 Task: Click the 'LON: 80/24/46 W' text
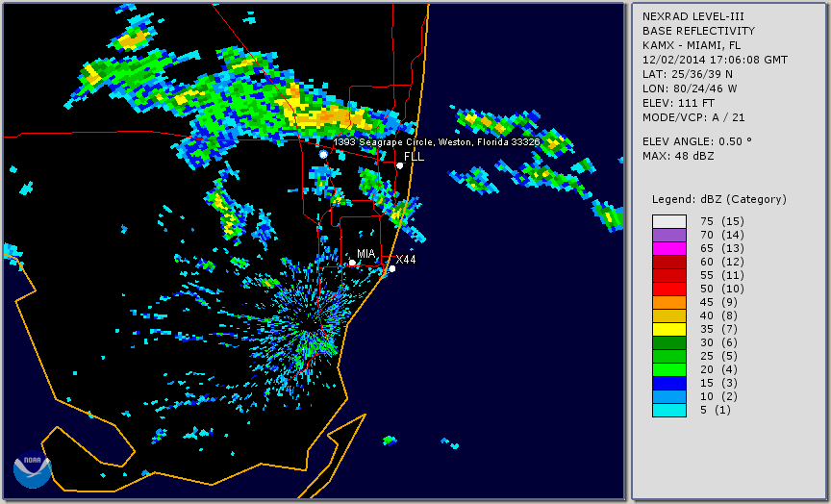[690, 88]
